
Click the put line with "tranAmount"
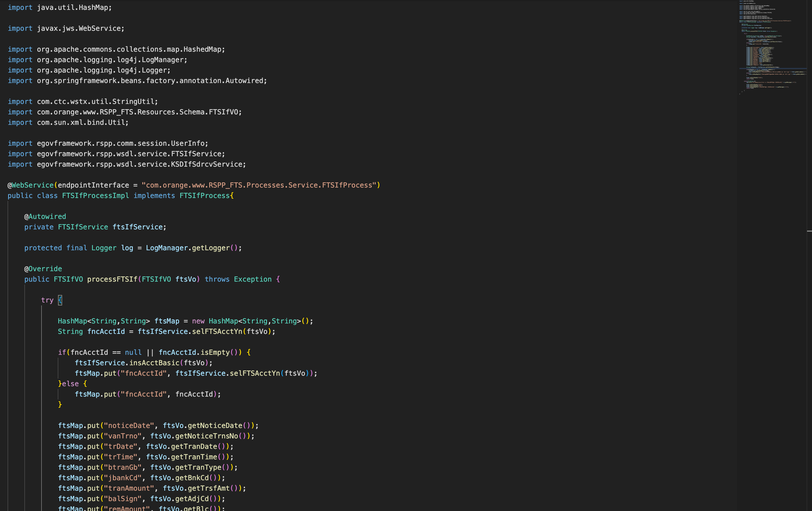point(152,488)
